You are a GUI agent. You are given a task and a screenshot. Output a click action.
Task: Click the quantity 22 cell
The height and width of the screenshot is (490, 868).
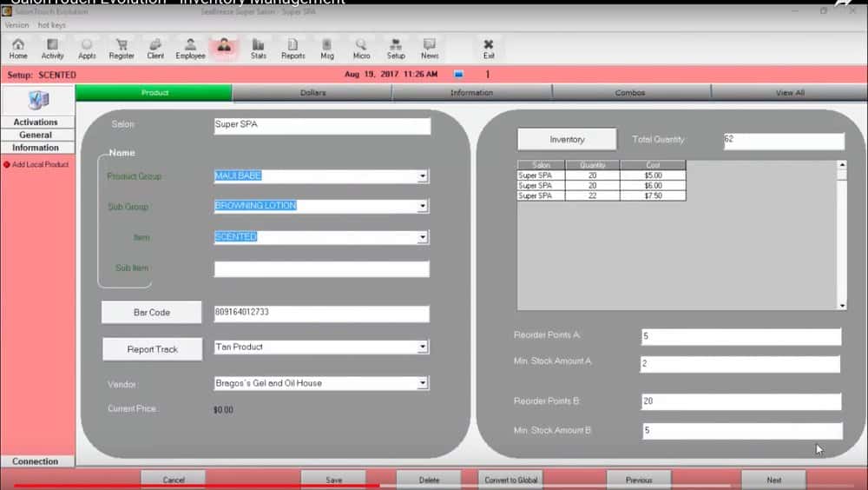592,195
